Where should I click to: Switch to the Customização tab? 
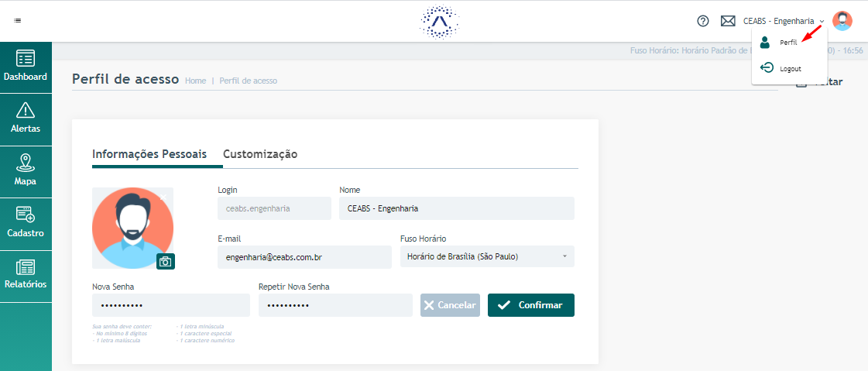click(x=260, y=154)
